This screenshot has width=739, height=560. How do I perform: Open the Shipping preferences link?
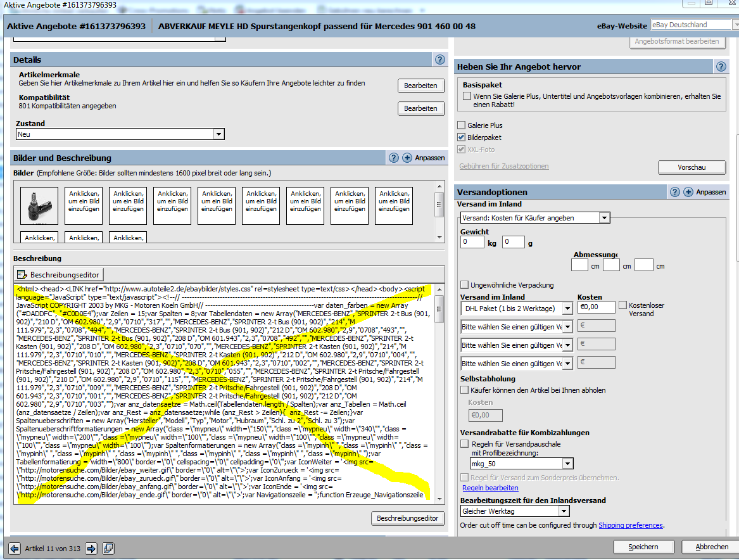(x=630, y=525)
